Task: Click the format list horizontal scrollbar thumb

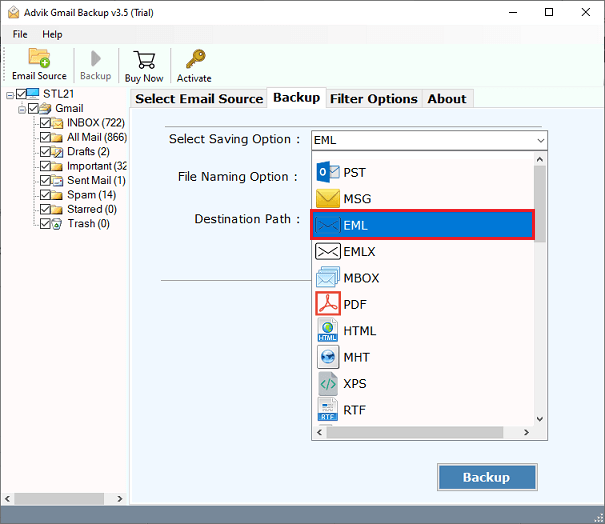Action: [415, 433]
